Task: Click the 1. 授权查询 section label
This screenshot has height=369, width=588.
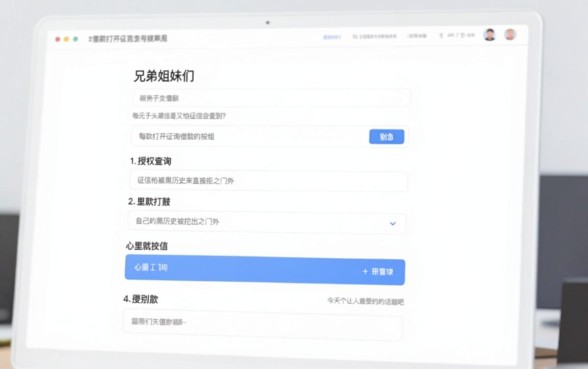Action: coord(151,161)
